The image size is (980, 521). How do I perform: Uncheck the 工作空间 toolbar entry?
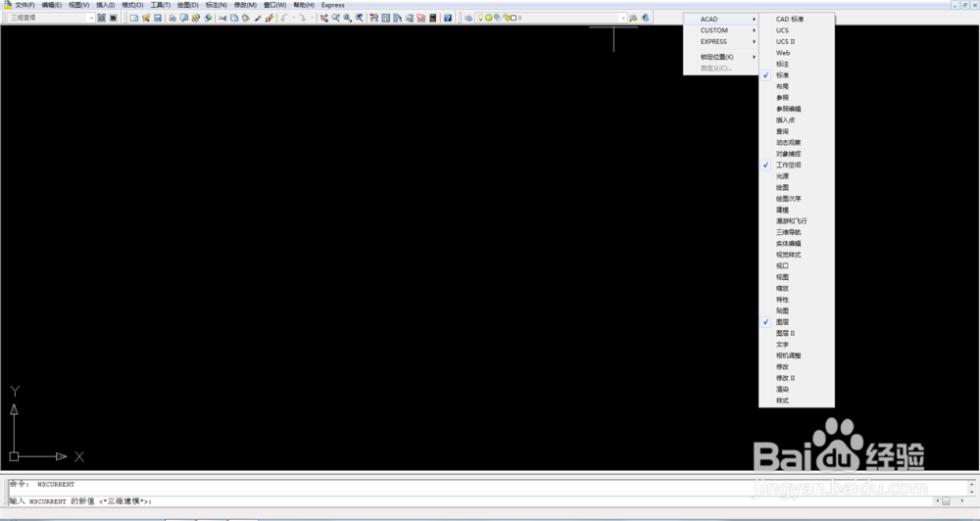coord(796,165)
